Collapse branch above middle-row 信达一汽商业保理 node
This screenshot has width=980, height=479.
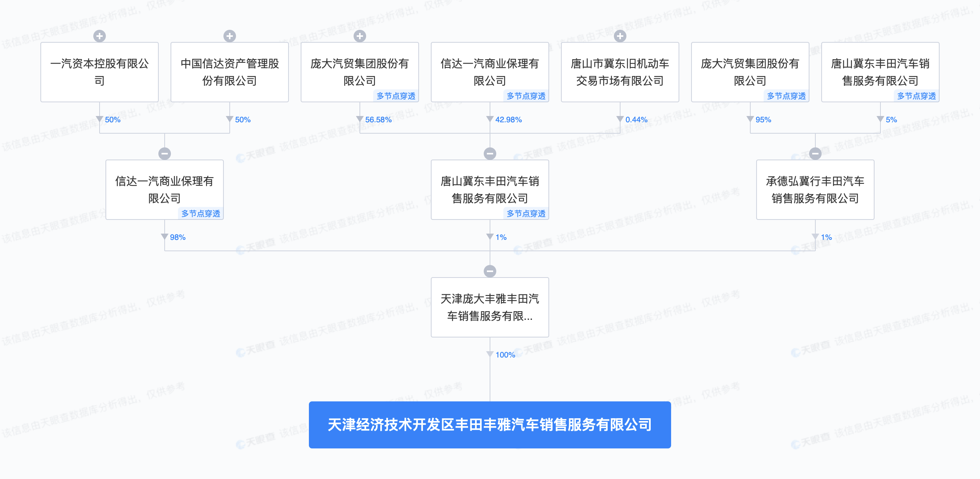(x=165, y=154)
